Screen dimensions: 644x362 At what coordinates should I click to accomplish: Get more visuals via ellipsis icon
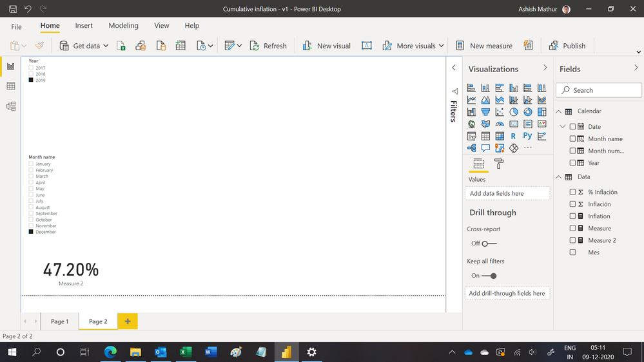[528, 148]
